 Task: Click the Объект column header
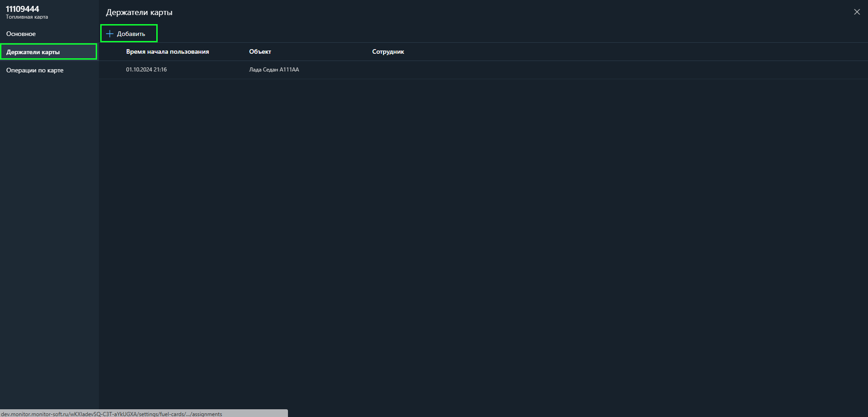[x=260, y=52]
